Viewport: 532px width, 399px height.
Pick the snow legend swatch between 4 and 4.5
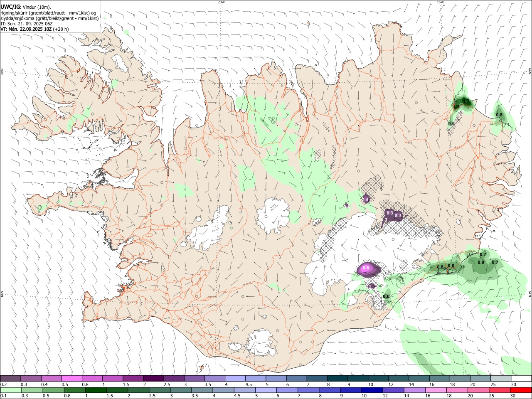[x=235, y=378]
